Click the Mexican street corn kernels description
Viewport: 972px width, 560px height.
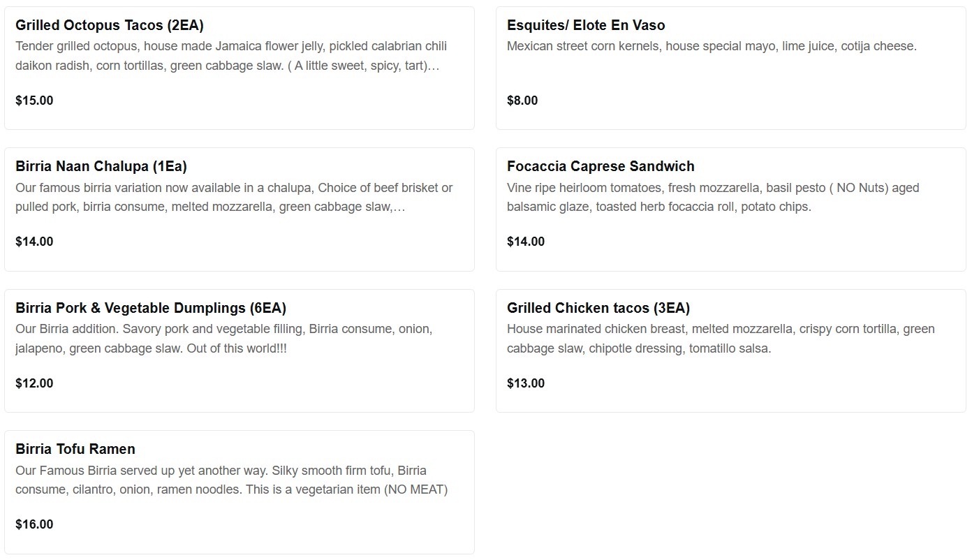pos(712,46)
